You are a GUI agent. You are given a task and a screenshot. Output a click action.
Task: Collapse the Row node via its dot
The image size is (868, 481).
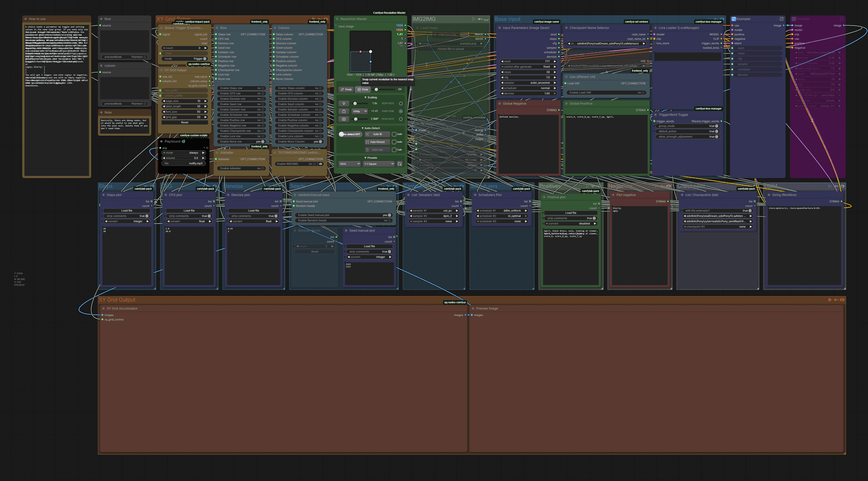217,28
